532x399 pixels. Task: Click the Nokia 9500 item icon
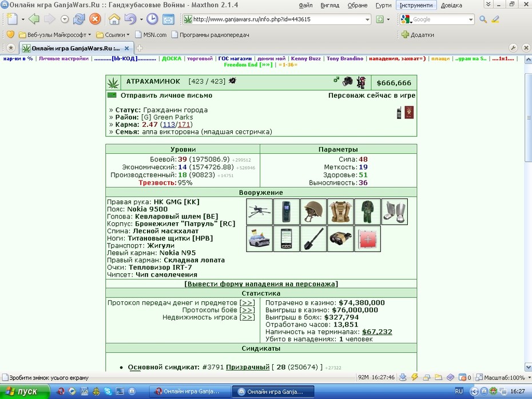coord(287,212)
